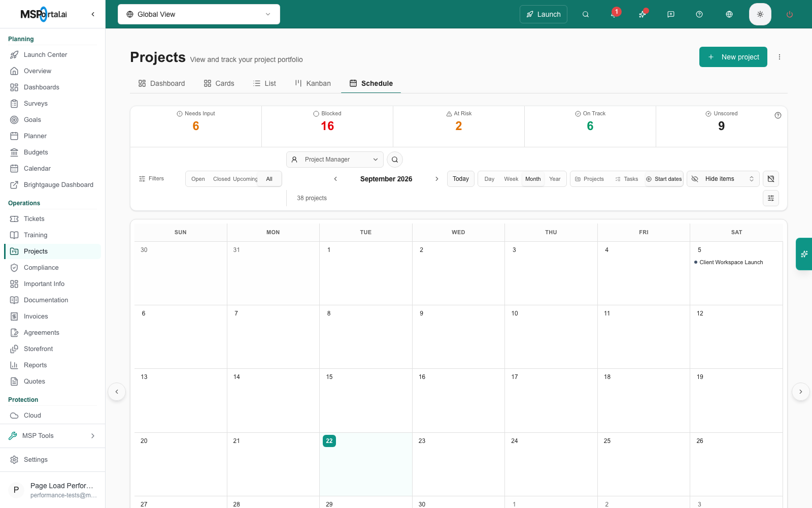The width and height of the screenshot is (812, 508).
Task: Open display settings sliders icon
Action: (771, 198)
